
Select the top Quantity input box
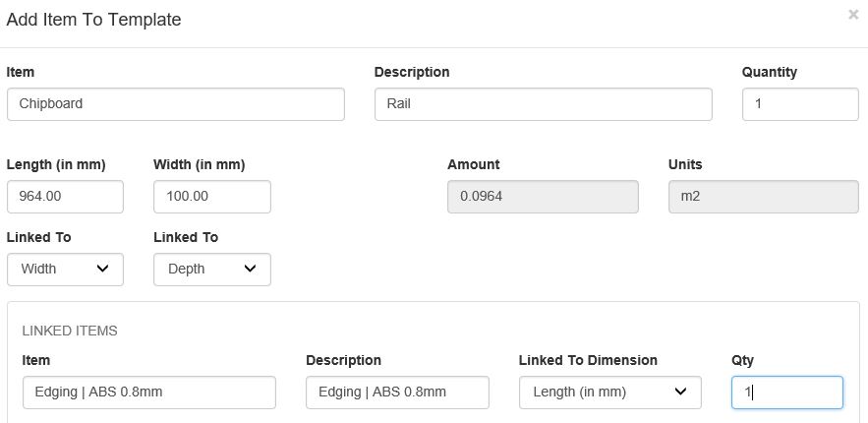point(799,104)
